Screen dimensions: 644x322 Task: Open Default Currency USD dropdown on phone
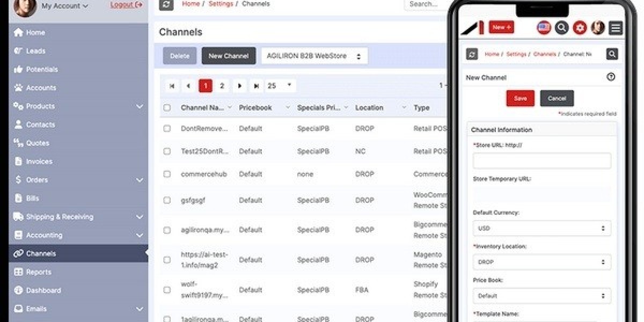(541, 228)
